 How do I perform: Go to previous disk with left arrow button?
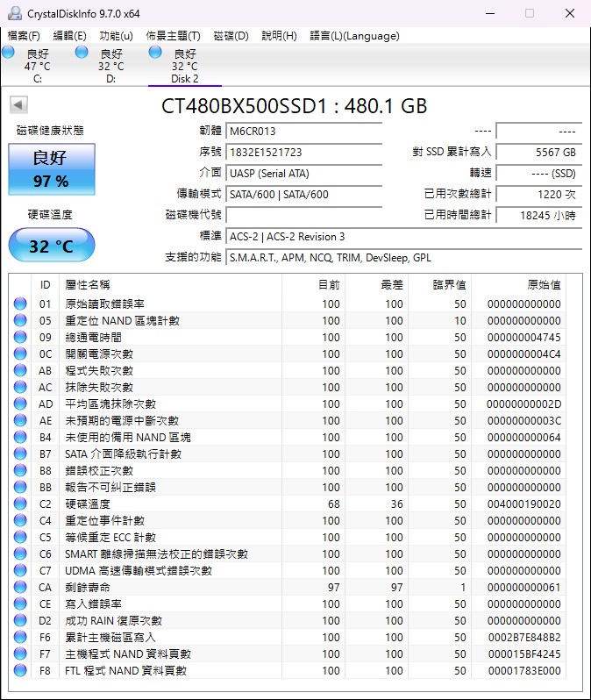(x=18, y=105)
